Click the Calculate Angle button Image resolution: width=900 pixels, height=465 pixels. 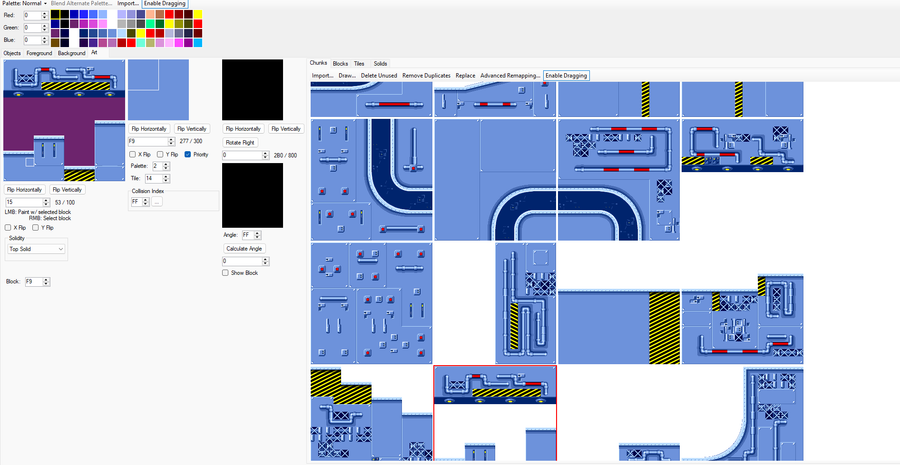(x=245, y=249)
